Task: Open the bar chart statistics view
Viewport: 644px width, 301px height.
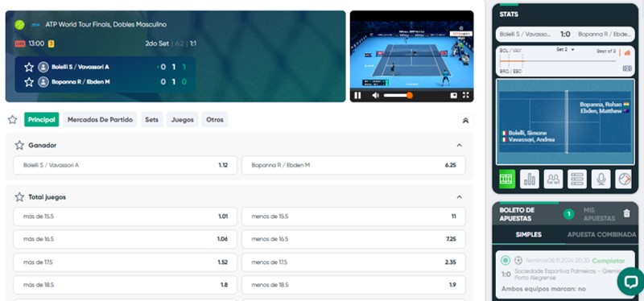Action: [x=530, y=179]
